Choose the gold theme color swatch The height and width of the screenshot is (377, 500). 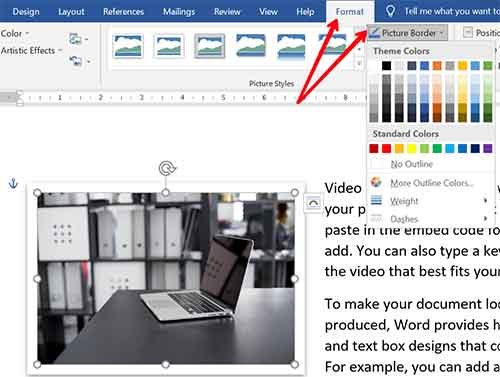[x=462, y=66]
